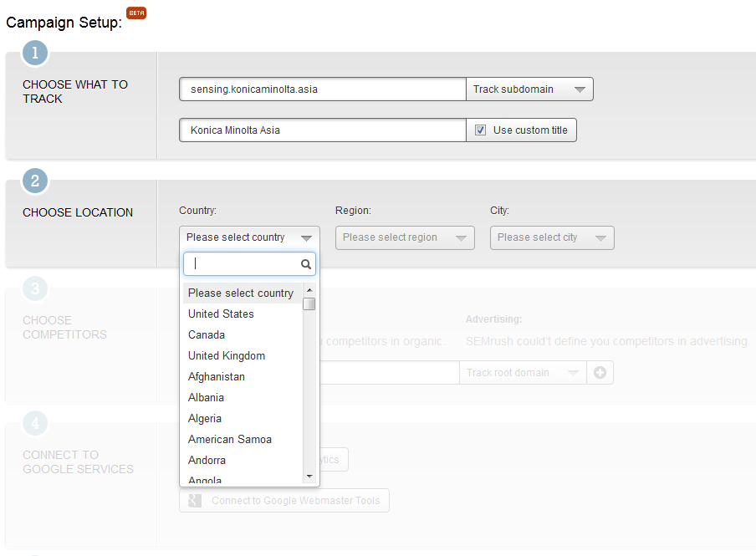The height and width of the screenshot is (556, 756).
Task: Click the Region field label
Action: pyautogui.click(x=354, y=211)
